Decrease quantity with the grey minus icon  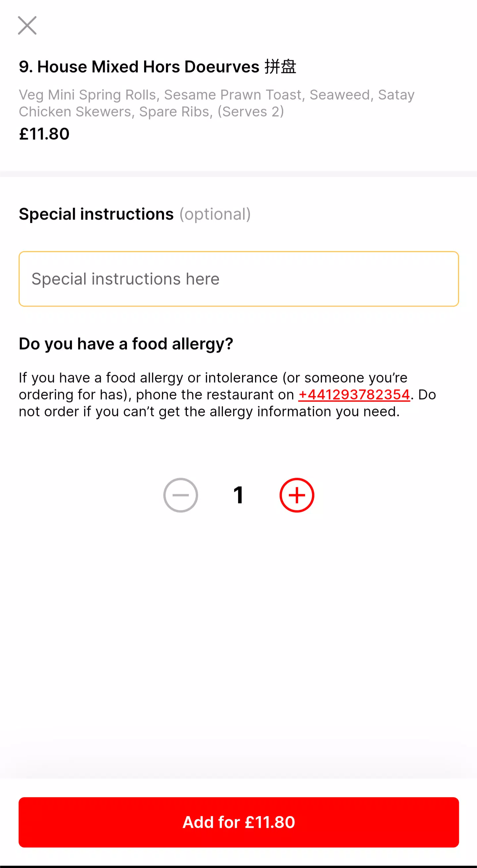coord(181,495)
